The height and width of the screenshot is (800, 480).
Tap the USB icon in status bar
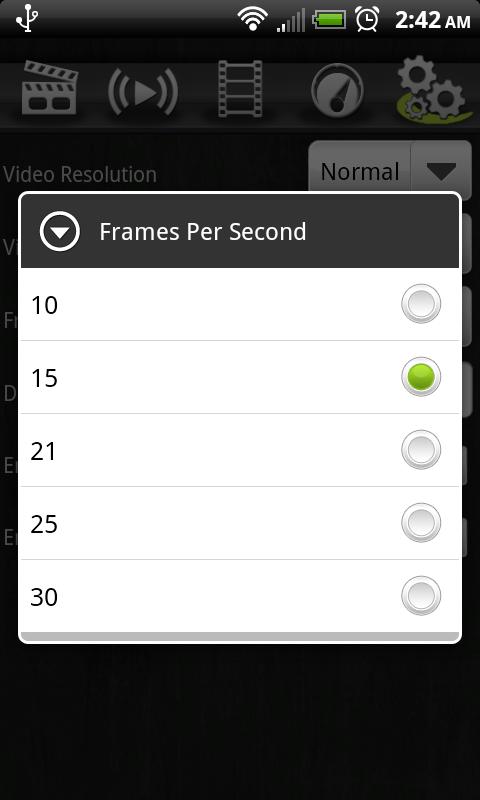point(27,19)
